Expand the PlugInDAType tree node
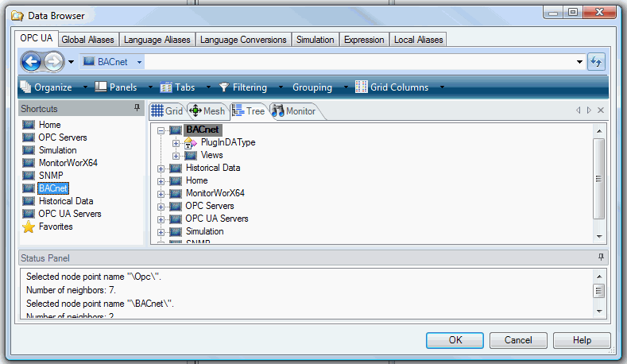Screen dimensions: 627x364 coord(176,143)
